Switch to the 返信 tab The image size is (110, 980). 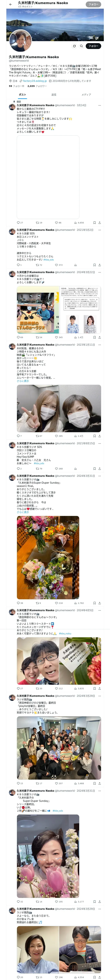(54, 95)
